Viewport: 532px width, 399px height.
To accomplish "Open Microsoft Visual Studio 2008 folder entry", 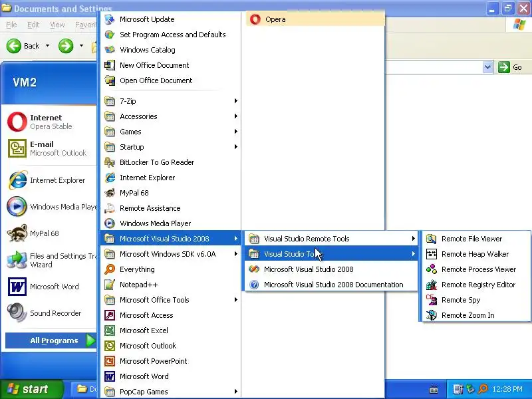I will pos(171,239).
